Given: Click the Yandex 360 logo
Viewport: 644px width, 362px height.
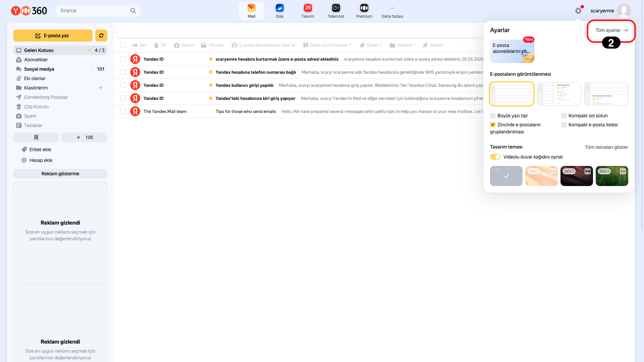Looking at the screenshot, I should [x=29, y=11].
